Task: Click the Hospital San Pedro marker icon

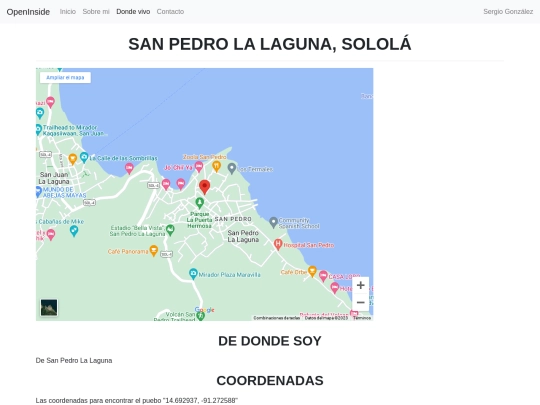Action: coord(278,244)
